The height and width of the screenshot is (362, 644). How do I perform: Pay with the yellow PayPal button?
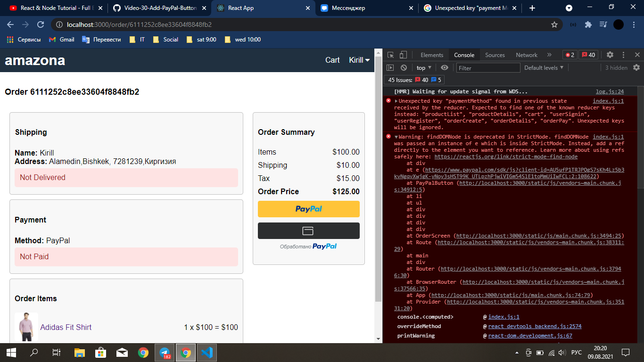point(308,209)
